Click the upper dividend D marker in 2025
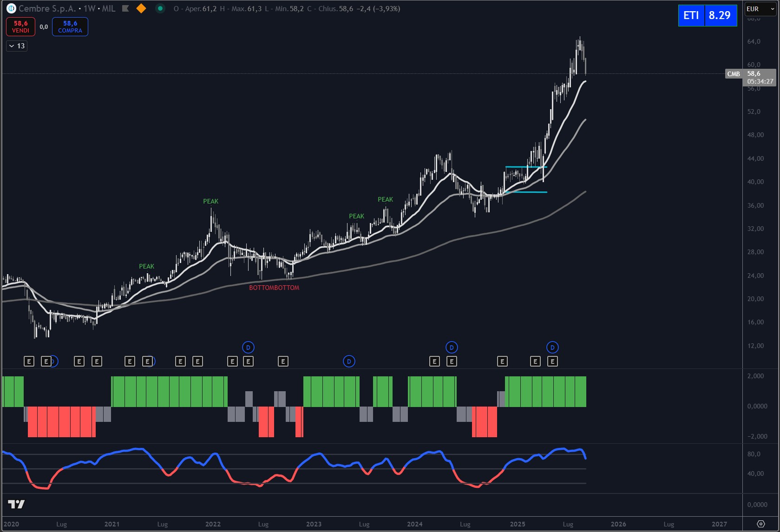The height and width of the screenshot is (532, 780). pos(552,348)
